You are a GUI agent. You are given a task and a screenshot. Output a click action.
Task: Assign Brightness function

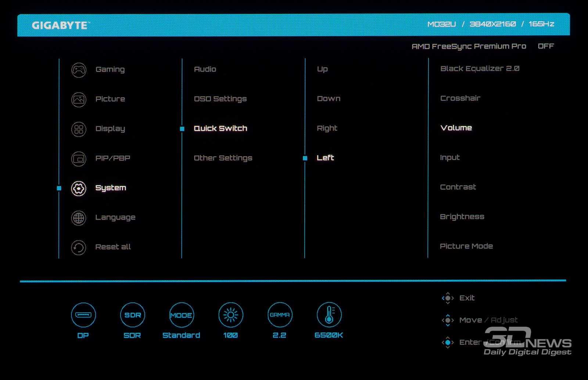pyautogui.click(x=462, y=217)
